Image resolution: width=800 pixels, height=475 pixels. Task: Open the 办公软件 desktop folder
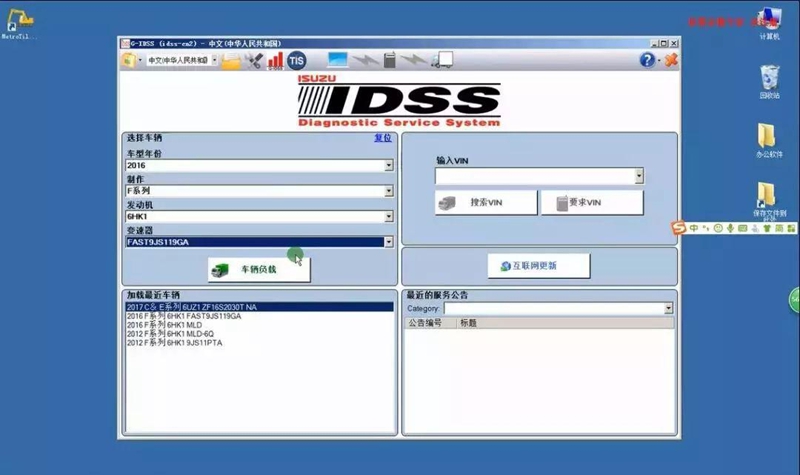coord(769,140)
